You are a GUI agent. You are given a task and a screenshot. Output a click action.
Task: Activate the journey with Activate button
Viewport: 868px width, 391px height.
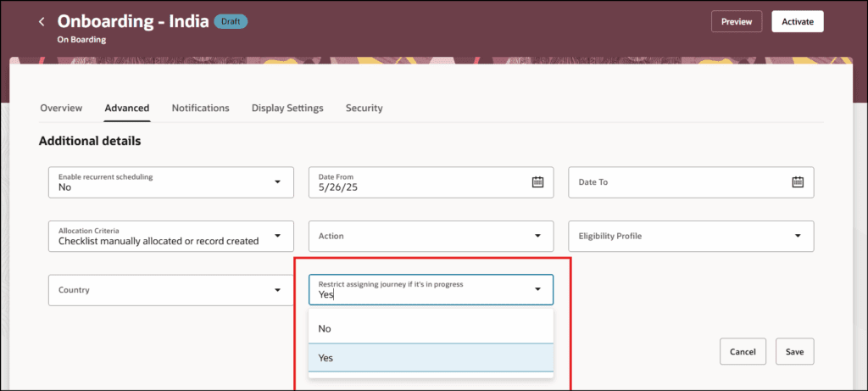pos(798,21)
